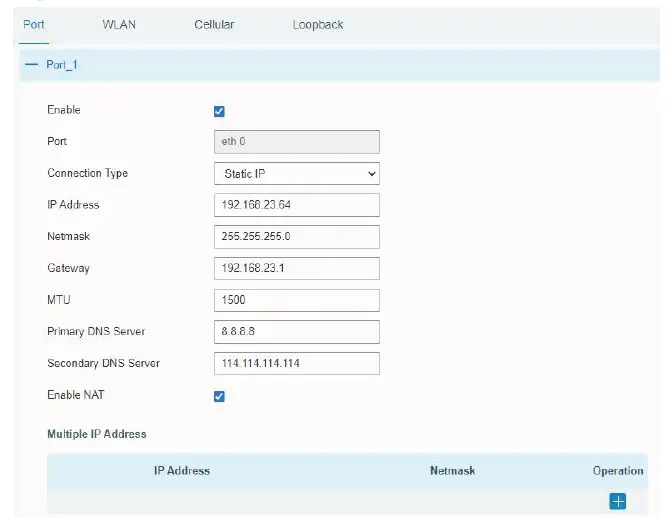
Task: Go to the Cellular tab
Action: [x=214, y=25]
